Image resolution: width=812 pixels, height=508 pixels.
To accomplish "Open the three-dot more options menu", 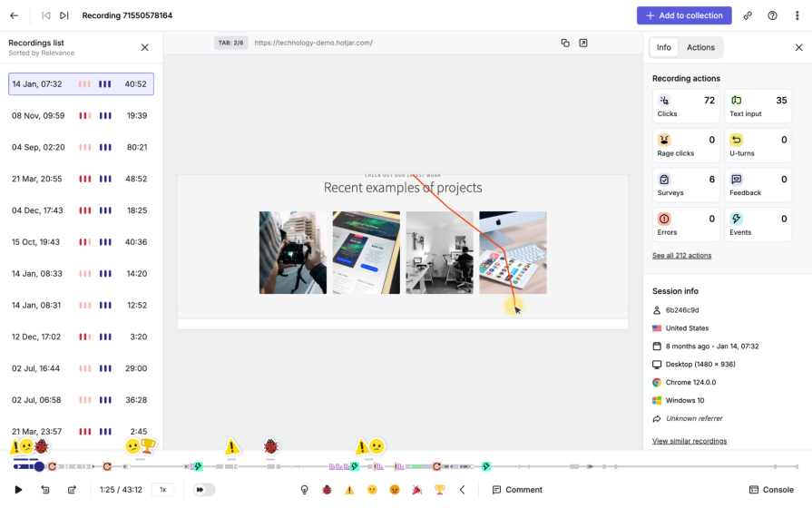I will (x=797, y=15).
